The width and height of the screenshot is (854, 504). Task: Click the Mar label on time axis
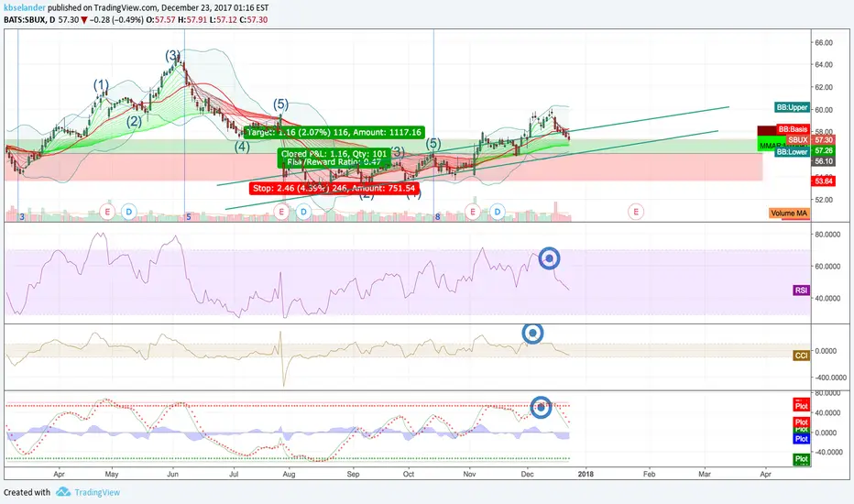tap(705, 474)
